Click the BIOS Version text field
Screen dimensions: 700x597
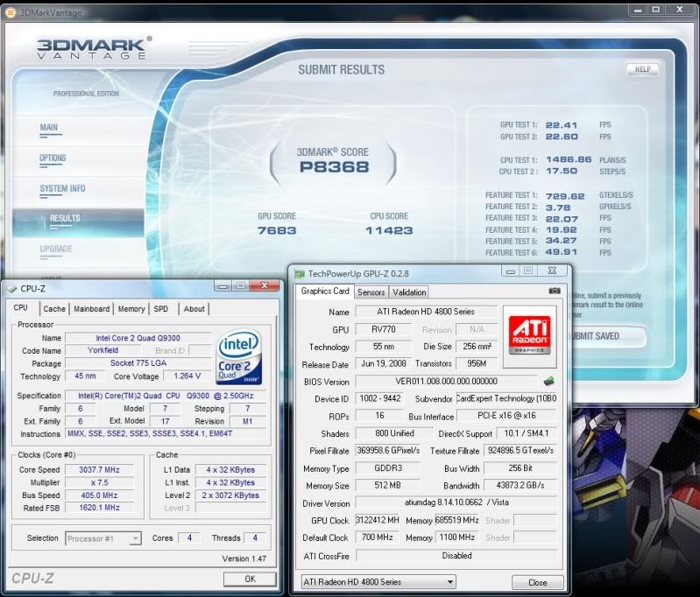(x=446, y=382)
